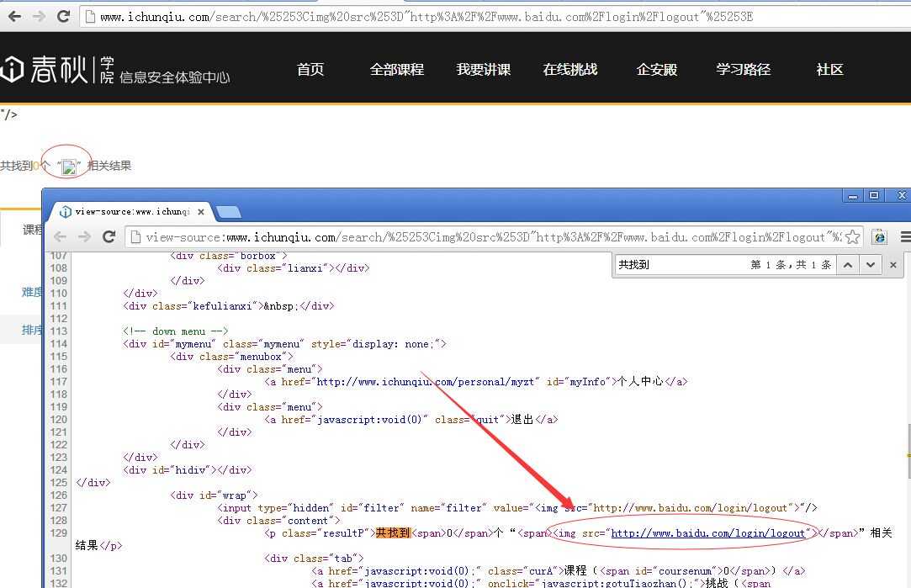Click the page icon in view-source address bar
The image size is (911, 588).
point(135,237)
